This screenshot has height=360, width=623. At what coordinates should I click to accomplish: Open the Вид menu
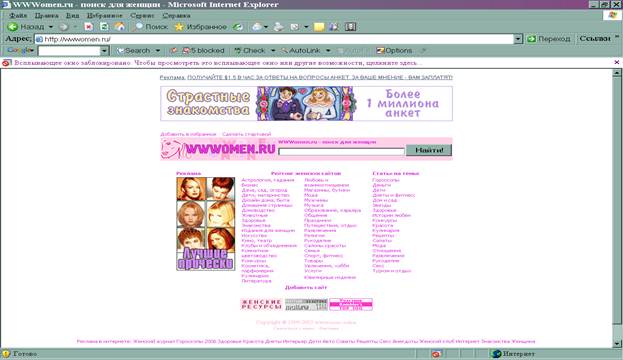point(72,15)
